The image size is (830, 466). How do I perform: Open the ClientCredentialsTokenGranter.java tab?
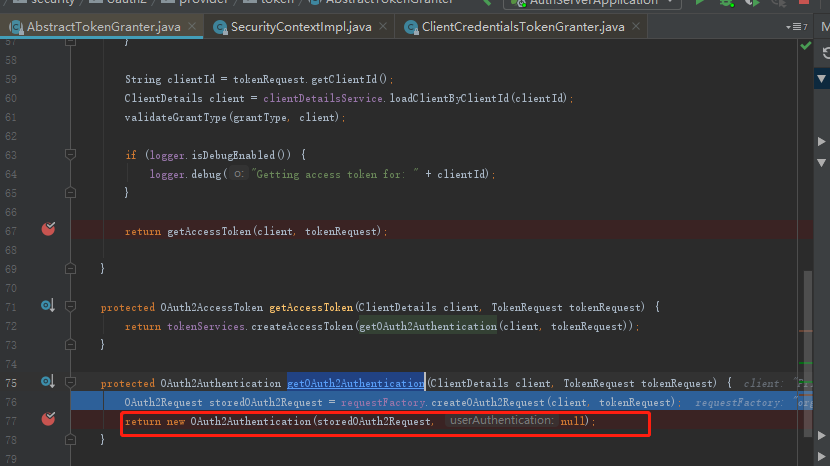(522, 26)
